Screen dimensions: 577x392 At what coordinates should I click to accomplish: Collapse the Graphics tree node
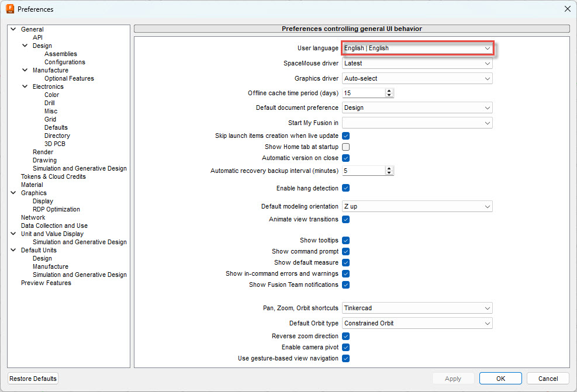coord(13,193)
